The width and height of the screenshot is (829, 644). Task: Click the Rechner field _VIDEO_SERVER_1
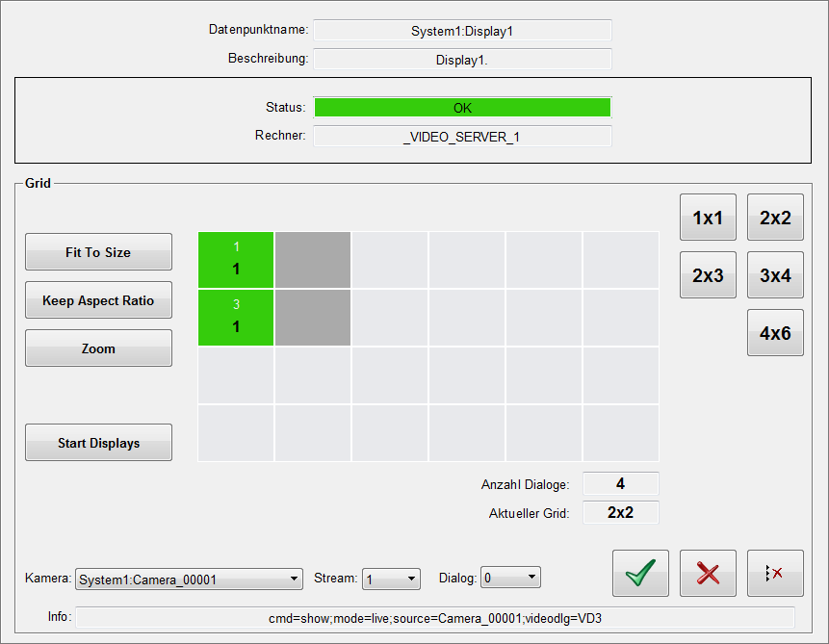point(462,137)
